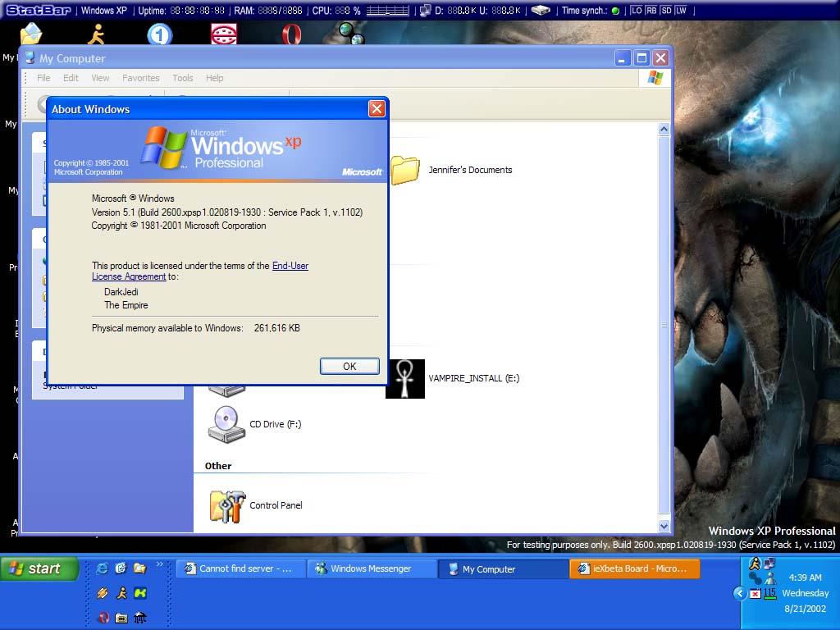This screenshot has height=630, width=840.
Task: Open the envelope mail desktop icon
Action: pos(31,34)
